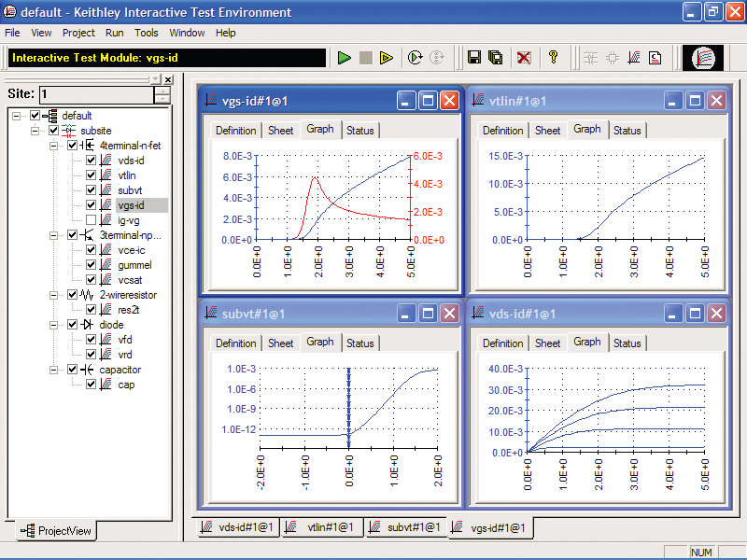Toggle the vds-id test checkbox
The image size is (747, 560).
pos(91,161)
